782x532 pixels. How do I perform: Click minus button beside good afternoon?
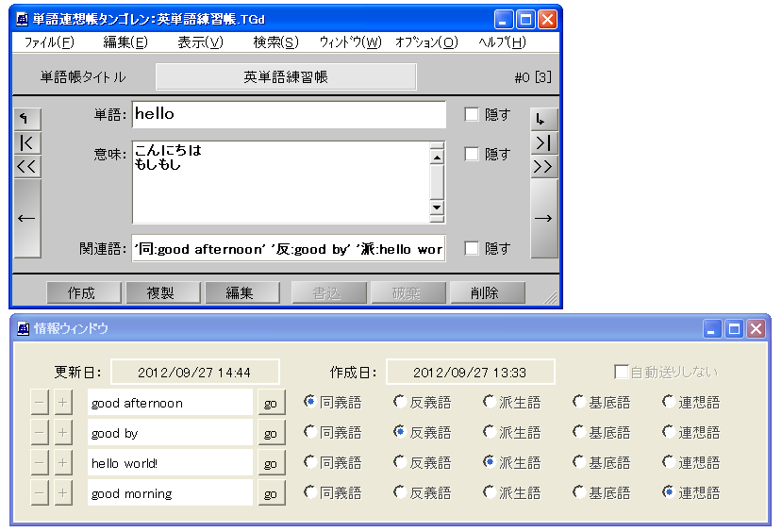pos(40,403)
